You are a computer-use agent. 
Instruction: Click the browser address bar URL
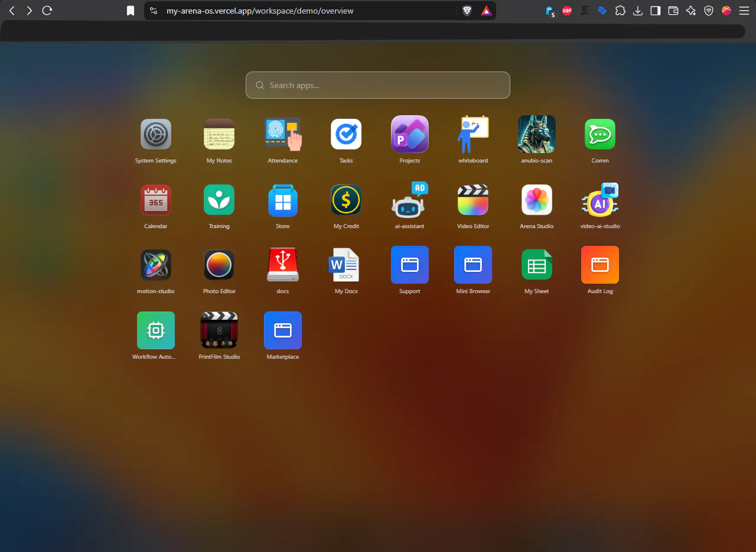click(260, 11)
